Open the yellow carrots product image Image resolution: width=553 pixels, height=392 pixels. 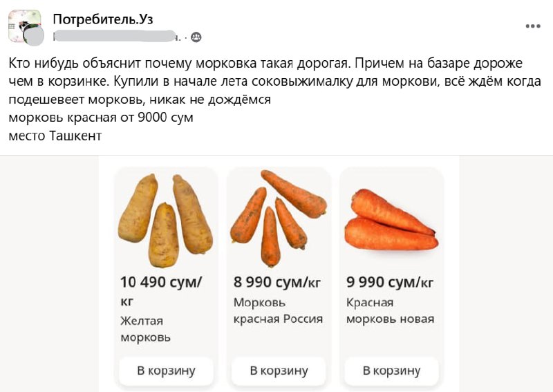(165, 220)
